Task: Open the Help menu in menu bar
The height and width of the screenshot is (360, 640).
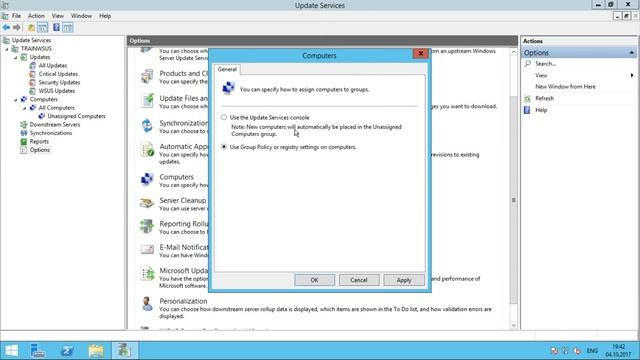Action: [x=105, y=16]
